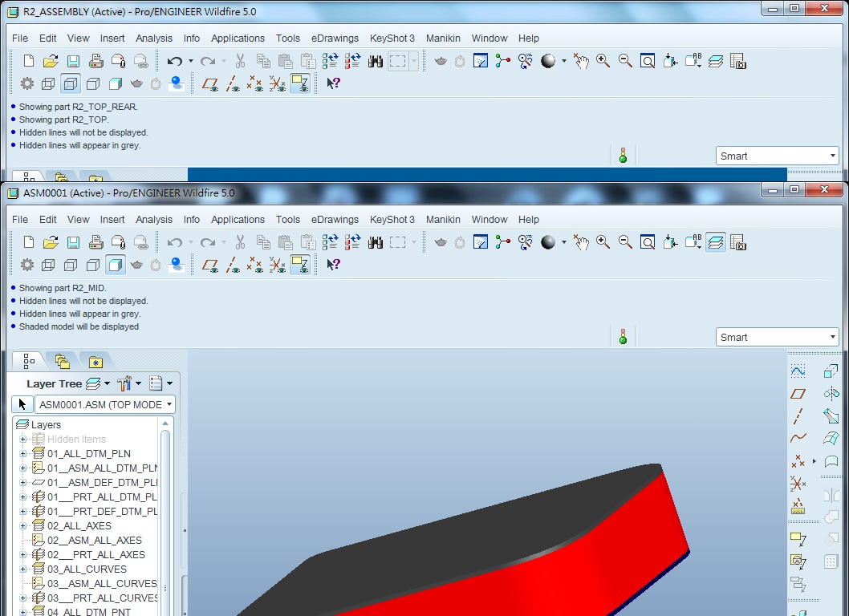Switch to Favorites navigator tab in ASM0001
This screenshot has width=849, height=616.
coord(95,362)
